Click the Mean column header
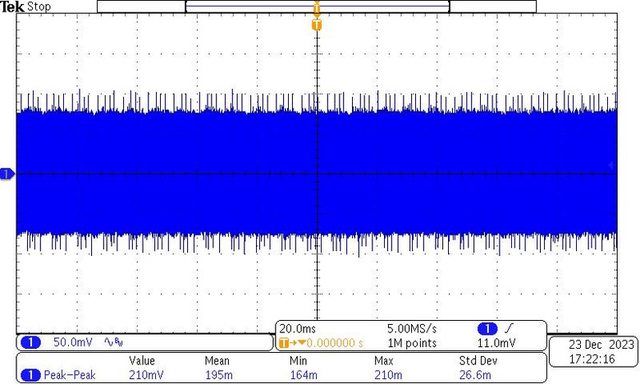This screenshot has height=384, width=640. pos(217,361)
